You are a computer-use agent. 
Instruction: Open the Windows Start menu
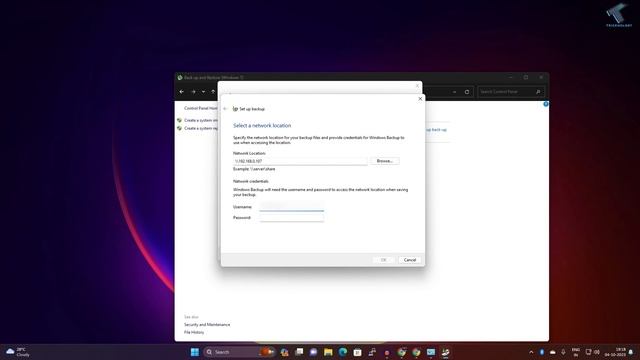[195, 352]
